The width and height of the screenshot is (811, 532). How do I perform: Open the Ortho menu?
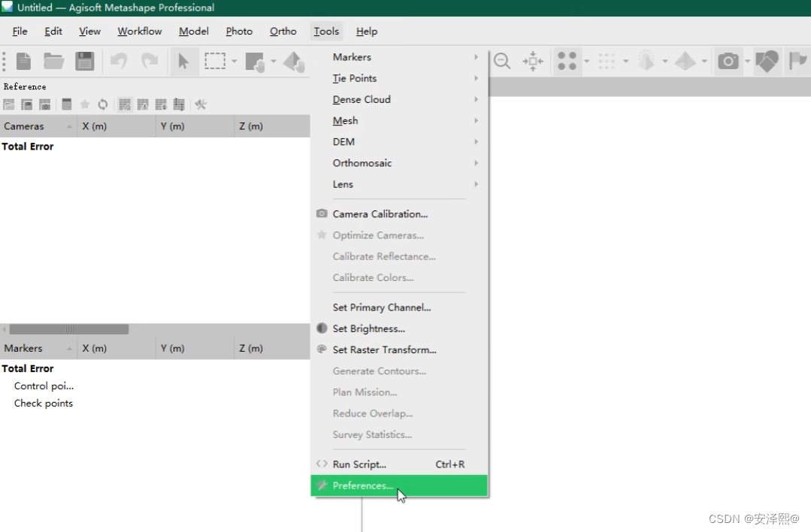[283, 32]
